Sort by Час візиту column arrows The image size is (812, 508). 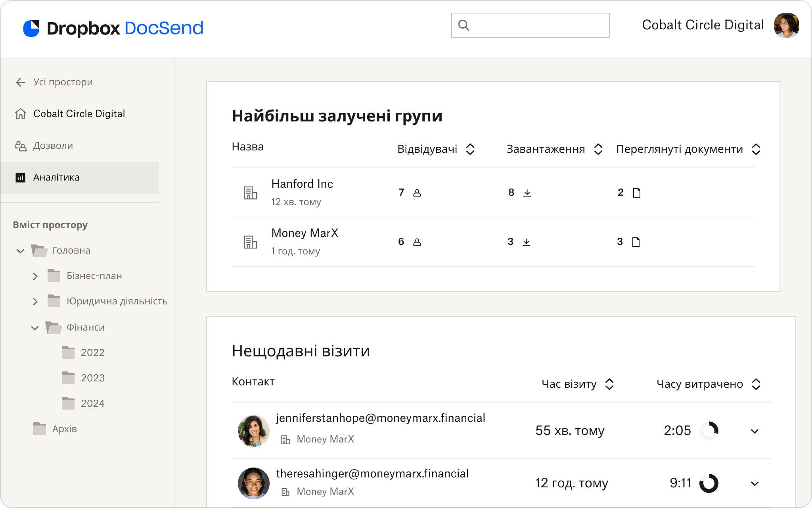[609, 384]
